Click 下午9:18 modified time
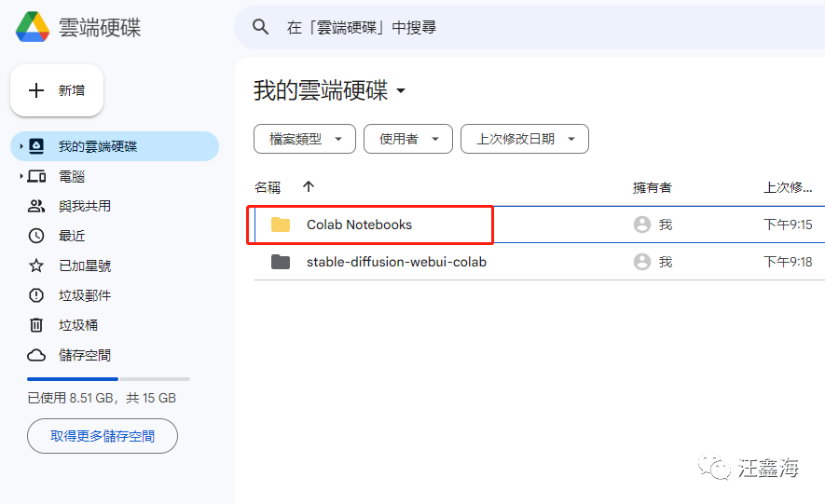 (x=788, y=262)
